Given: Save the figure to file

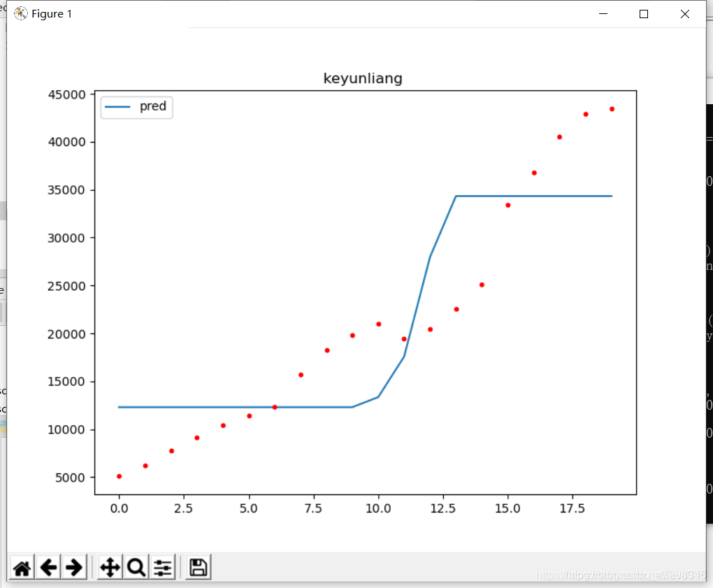Looking at the screenshot, I should pos(199,567).
